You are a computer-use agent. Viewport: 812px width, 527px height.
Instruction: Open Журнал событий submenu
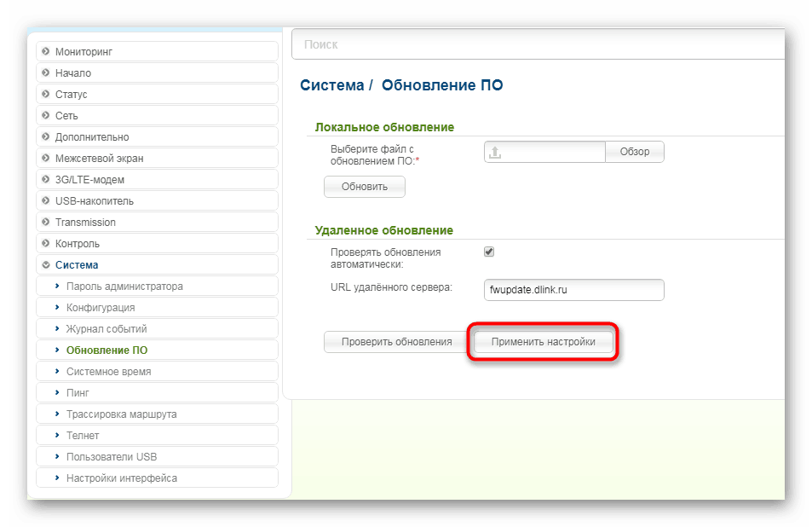point(157,328)
